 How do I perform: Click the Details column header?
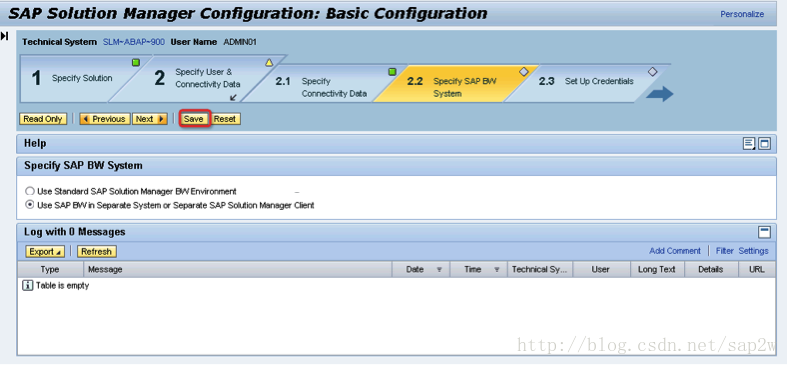pos(711,269)
